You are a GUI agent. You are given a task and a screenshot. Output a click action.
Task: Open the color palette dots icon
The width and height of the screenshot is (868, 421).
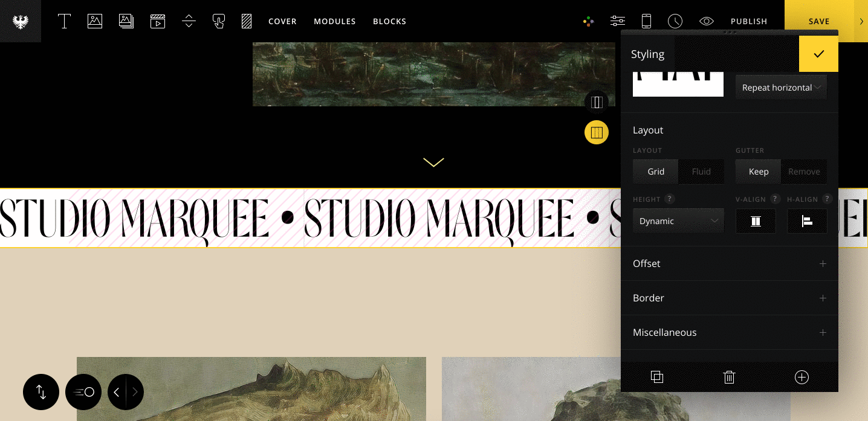click(x=588, y=21)
